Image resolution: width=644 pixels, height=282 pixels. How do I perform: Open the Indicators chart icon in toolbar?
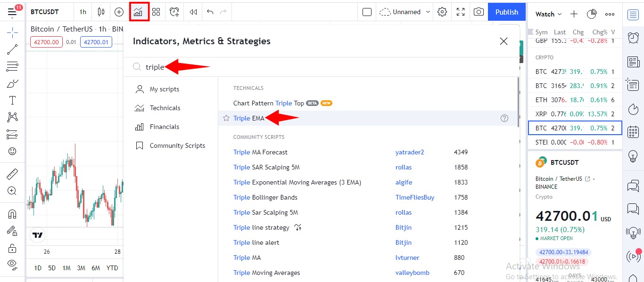pyautogui.click(x=139, y=12)
